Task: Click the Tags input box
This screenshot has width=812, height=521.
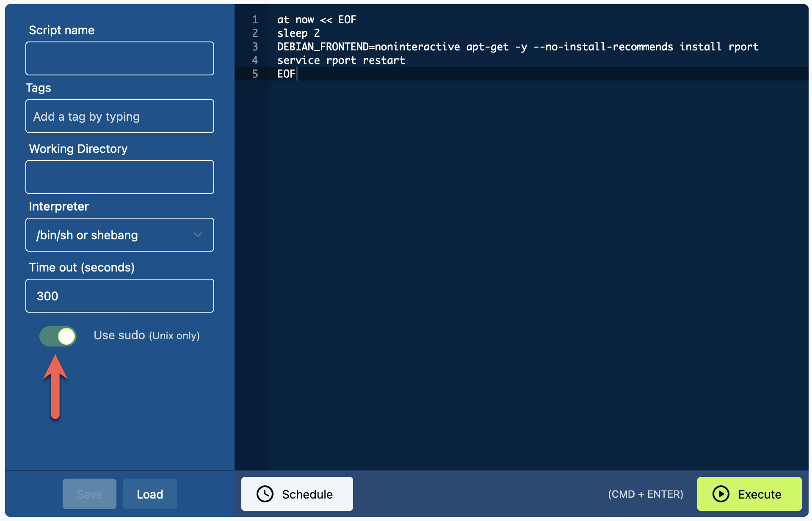Action: [x=119, y=116]
